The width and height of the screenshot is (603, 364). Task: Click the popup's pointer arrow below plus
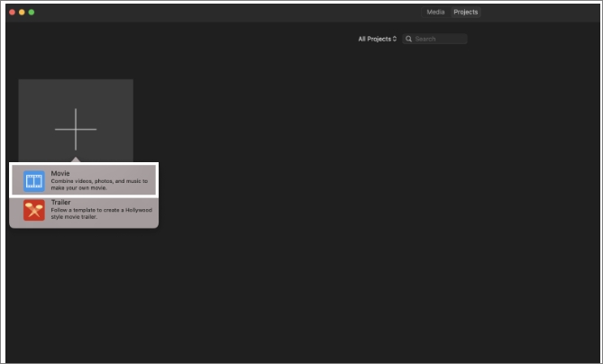(x=76, y=160)
